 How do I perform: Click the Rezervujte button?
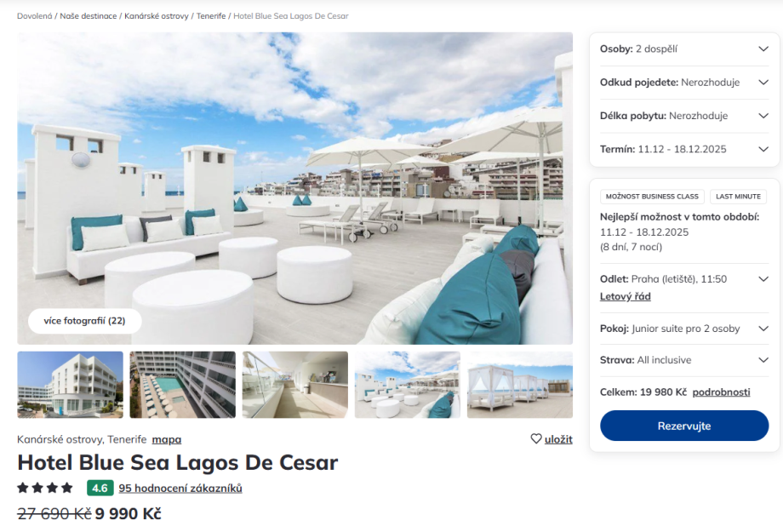[684, 426]
